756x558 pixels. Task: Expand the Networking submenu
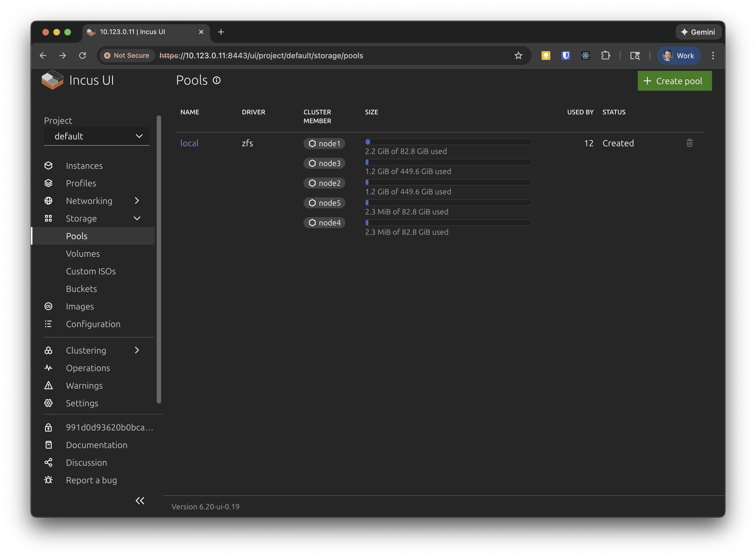click(137, 201)
